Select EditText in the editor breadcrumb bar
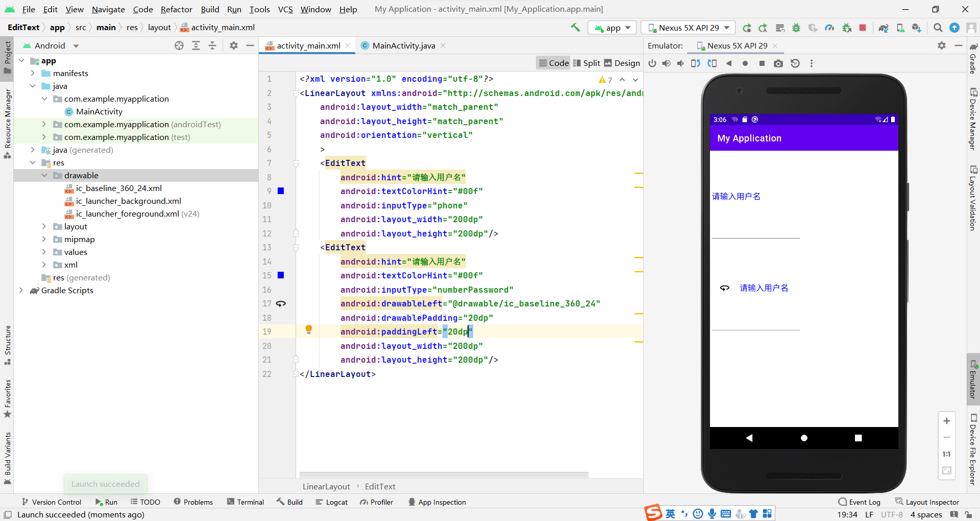The image size is (980, 521). (380, 486)
